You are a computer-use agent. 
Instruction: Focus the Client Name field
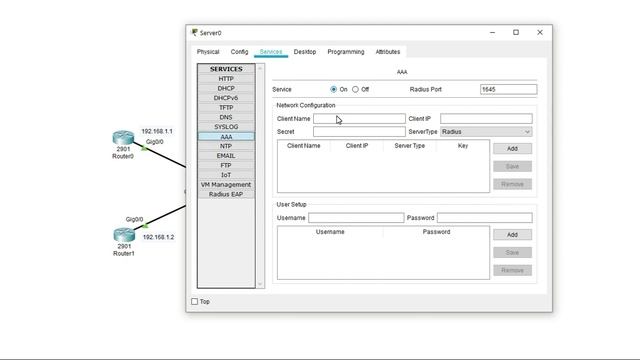(x=359, y=119)
